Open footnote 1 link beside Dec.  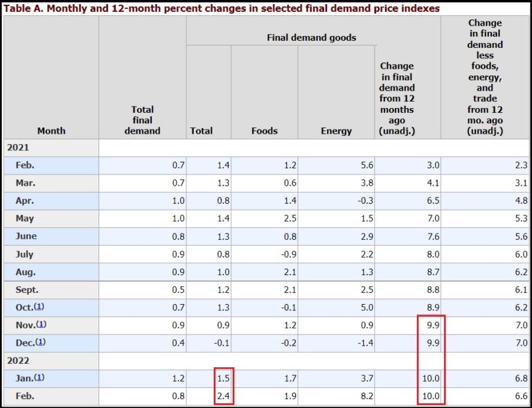click(x=40, y=342)
